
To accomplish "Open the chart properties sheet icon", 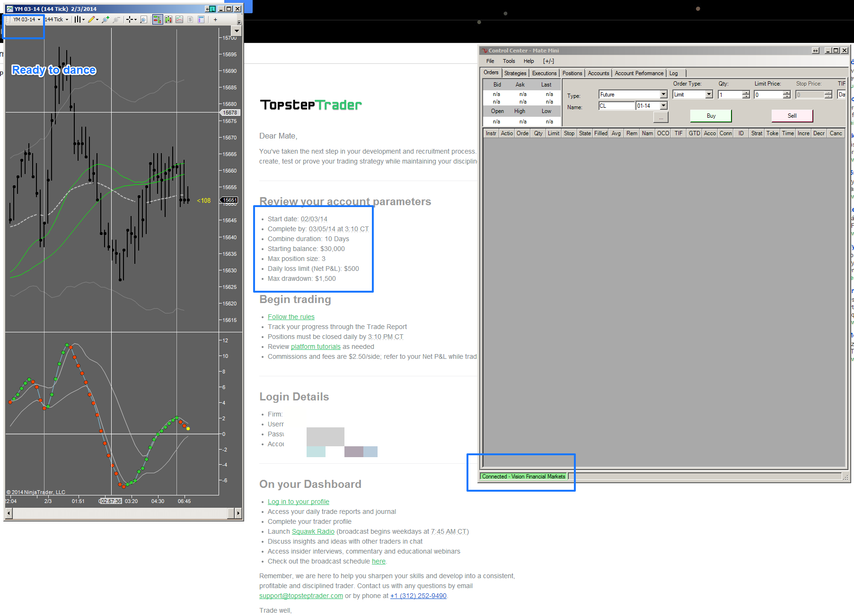I will click(x=201, y=19).
